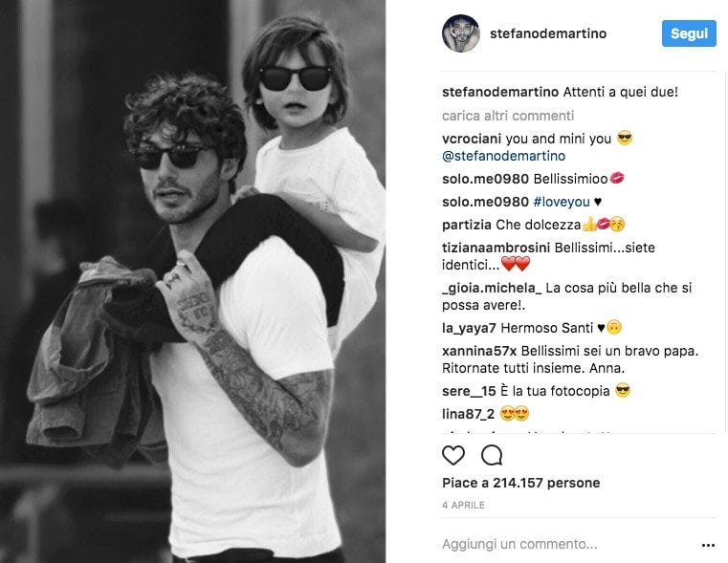Click the black-and-white post photo

(x=192, y=281)
